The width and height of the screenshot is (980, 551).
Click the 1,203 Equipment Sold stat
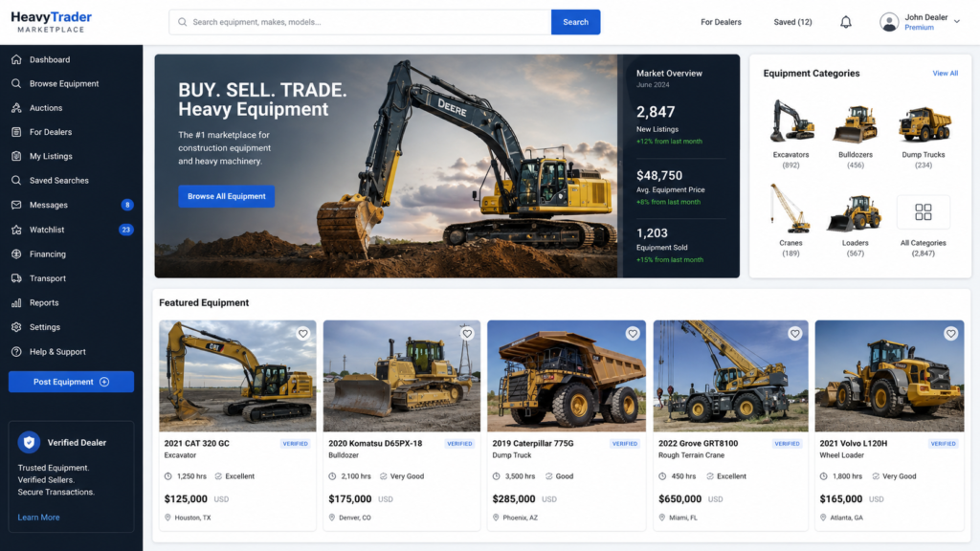coord(670,245)
